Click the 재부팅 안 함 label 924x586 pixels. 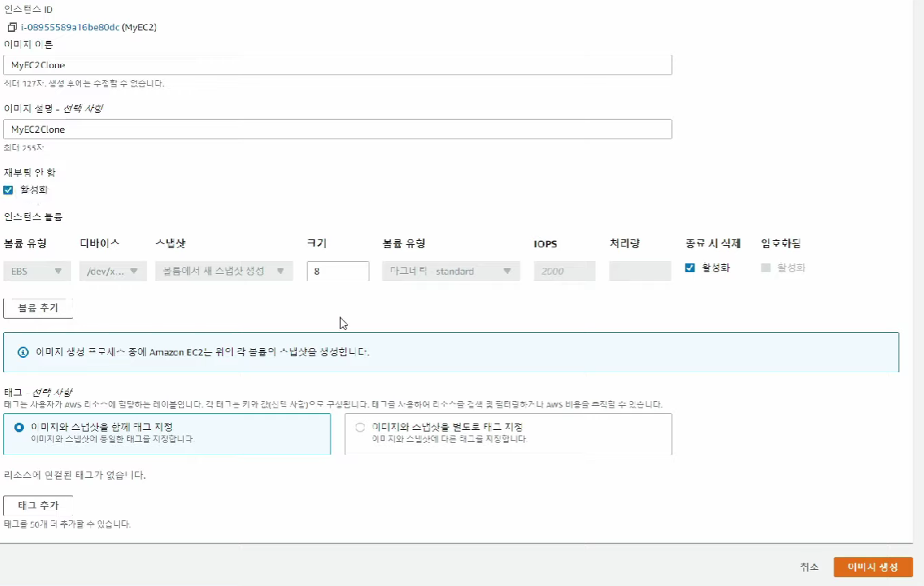[x=30, y=173]
